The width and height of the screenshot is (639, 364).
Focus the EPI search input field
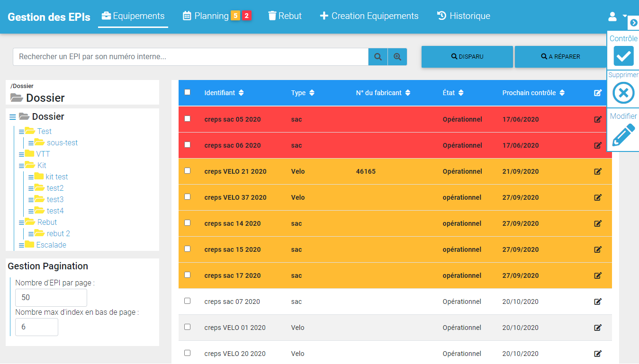190,57
